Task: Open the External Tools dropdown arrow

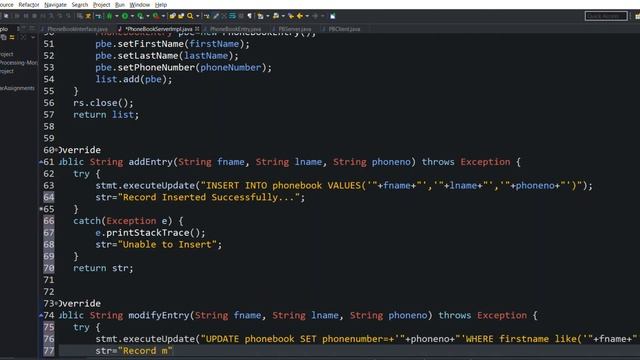Action: click(x=163, y=16)
